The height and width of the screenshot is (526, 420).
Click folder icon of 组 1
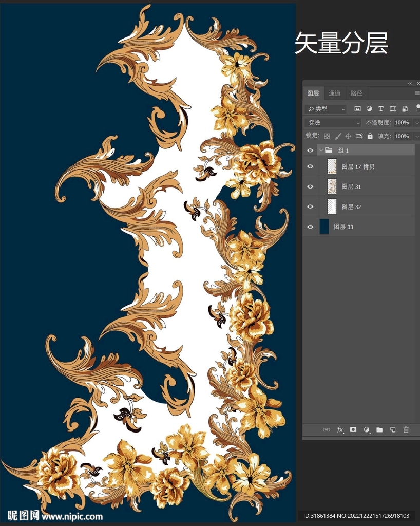[329, 150]
